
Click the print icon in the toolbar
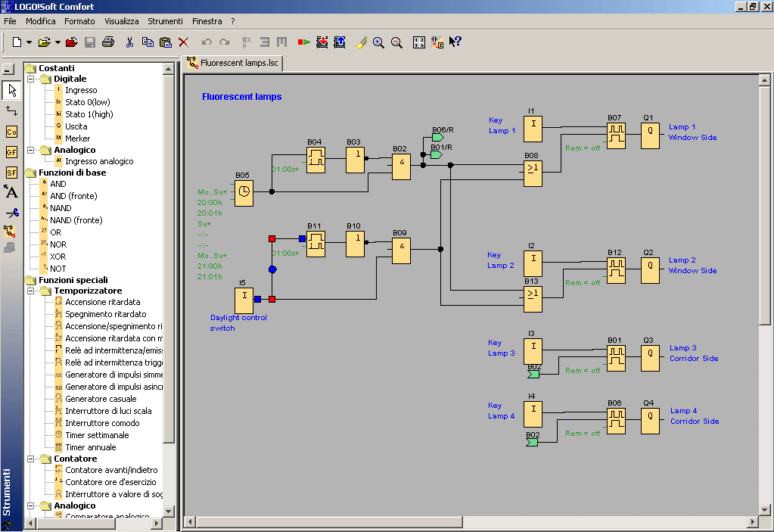point(108,42)
